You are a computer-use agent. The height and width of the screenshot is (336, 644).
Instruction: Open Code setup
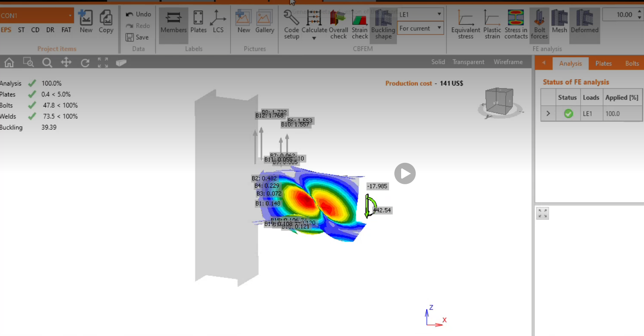pyautogui.click(x=292, y=25)
